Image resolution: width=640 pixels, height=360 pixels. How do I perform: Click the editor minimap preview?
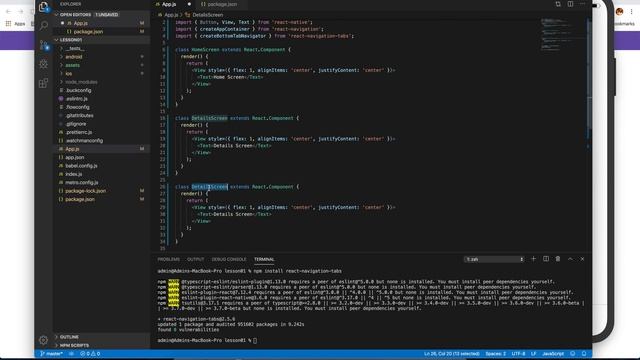pyautogui.click(x=562, y=35)
